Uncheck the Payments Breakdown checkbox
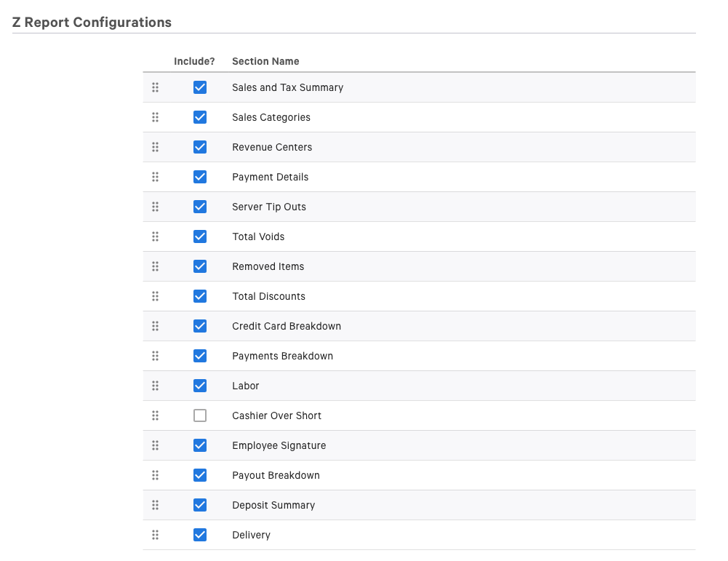Image resolution: width=728 pixels, height=561 pixels. [200, 356]
